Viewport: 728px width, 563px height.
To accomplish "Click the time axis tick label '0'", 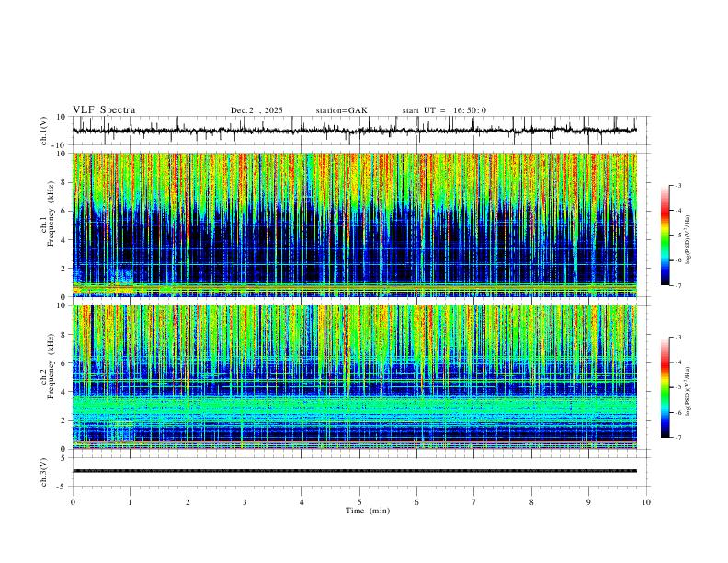I will [x=73, y=502].
